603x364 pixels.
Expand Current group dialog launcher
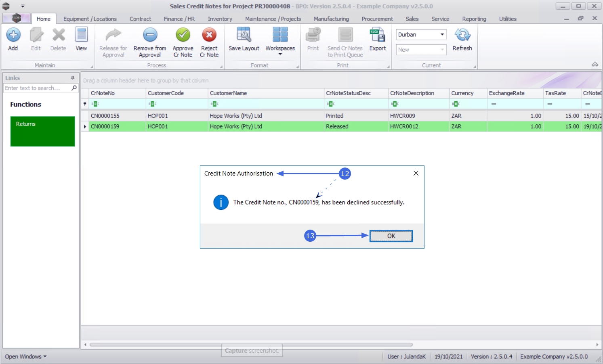tap(475, 67)
